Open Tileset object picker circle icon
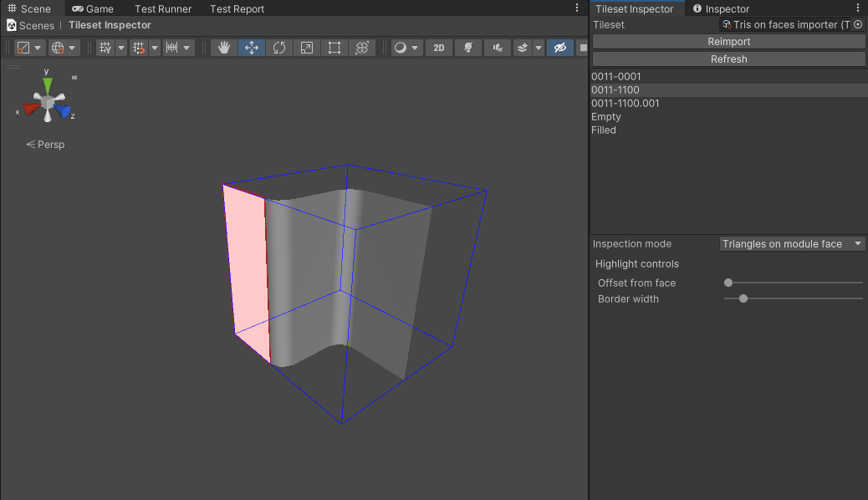The height and width of the screenshot is (500, 868). pyautogui.click(x=858, y=24)
